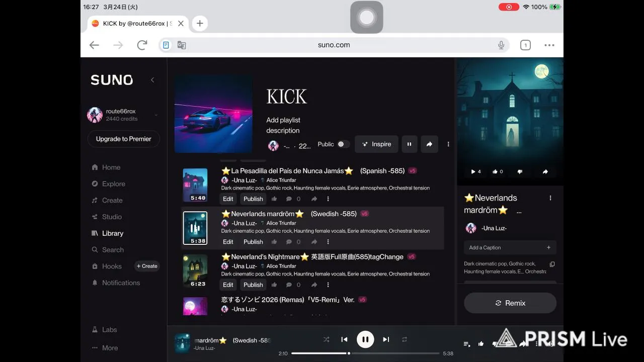Pause the KICK playlist via header button
Viewport: 644px width, 362px height.
click(409, 144)
